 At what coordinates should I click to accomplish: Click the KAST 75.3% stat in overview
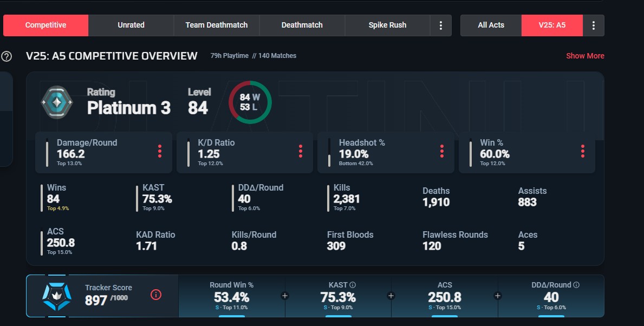coord(155,198)
